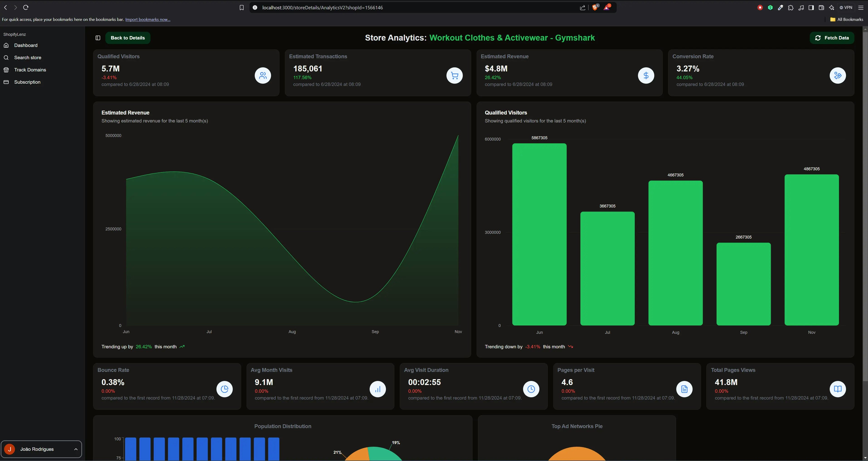Screen dimensions: 868x461
Task: Click the Import bookmarks now link
Action: pyautogui.click(x=148, y=19)
